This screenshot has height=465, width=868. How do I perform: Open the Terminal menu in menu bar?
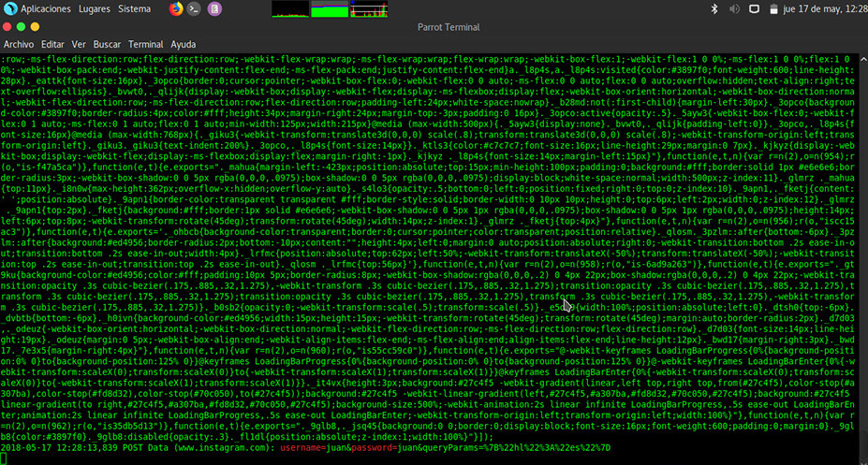point(145,44)
